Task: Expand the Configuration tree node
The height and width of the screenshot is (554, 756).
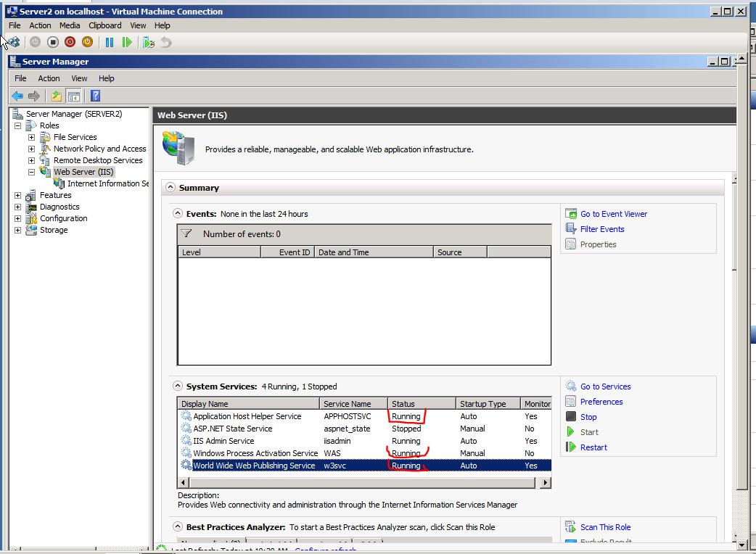Action: pos(18,218)
